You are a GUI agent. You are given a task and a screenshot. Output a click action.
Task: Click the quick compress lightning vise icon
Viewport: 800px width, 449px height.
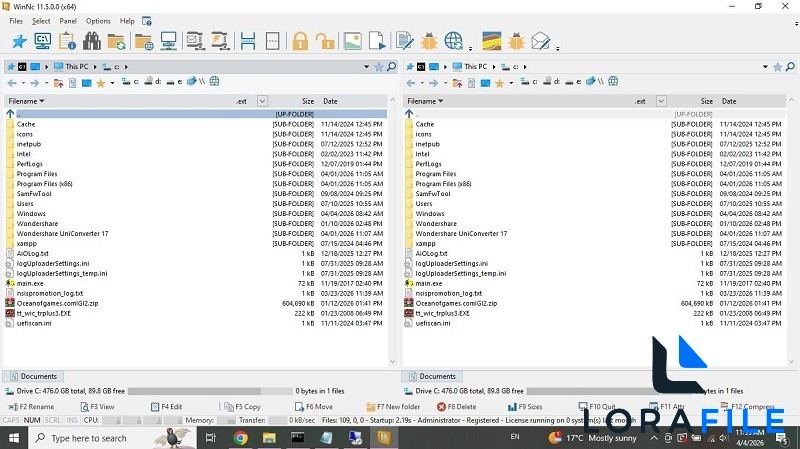pos(220,41)
